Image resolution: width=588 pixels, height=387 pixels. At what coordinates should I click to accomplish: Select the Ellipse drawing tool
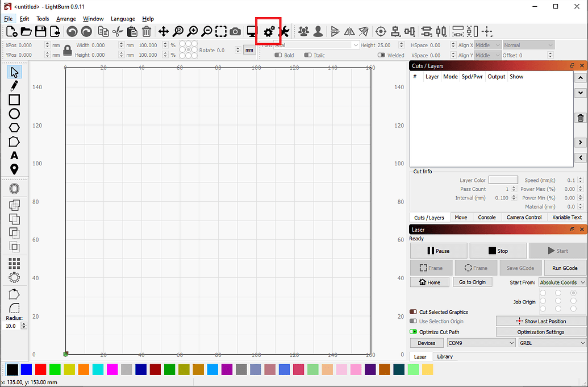(x=14, y=114)
